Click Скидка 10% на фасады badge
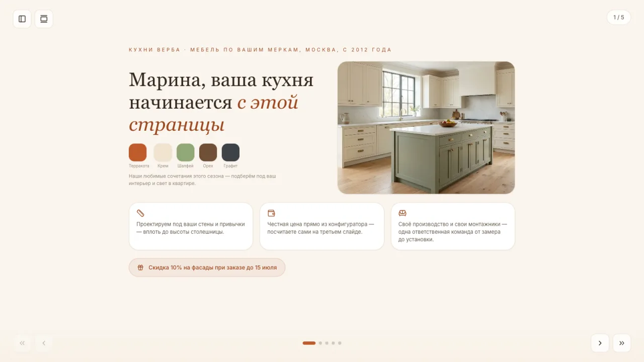 207,267
